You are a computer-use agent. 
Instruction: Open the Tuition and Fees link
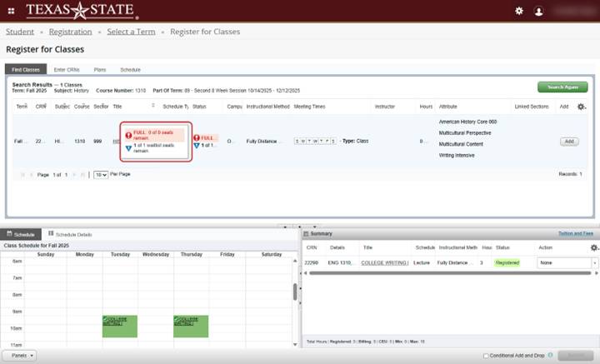[575, 234]
